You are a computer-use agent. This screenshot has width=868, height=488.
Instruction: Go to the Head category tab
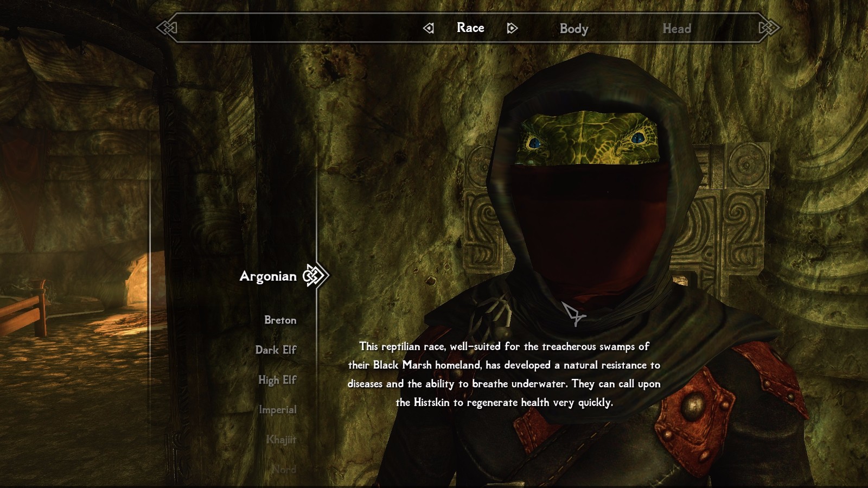point(676,29)
